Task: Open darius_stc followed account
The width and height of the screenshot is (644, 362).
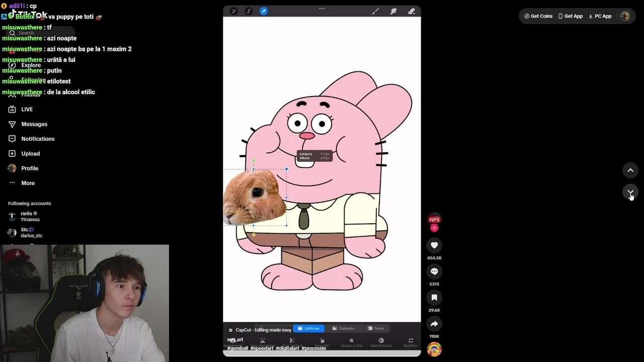Action: pyautogui.click(x=25, y=233)
